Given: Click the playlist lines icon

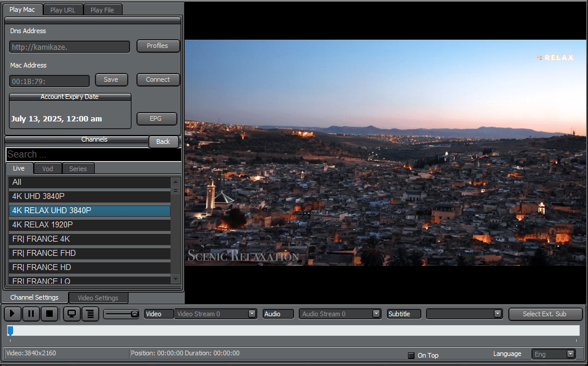Looking at the screenshot, I should (89, 314).
